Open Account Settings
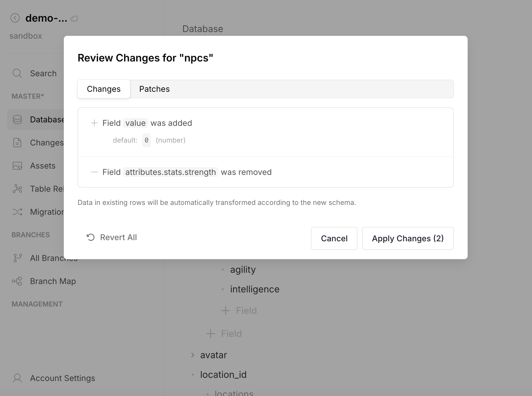This screenshot has width=532, height=396. [x=62, y=378]
